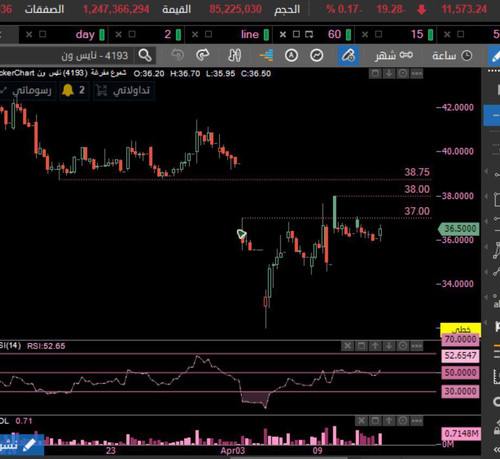Open volume panel settings circle icon
500x459 pixels.
click(403, 421)
